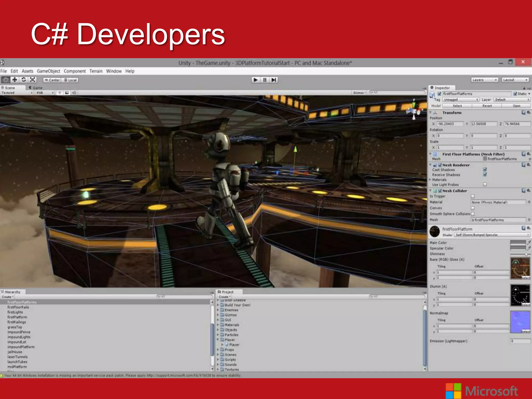Click the Create button in Hierarchy panel
This screenshot has width=532, height=399.
pyautogui.click(x=8, y=297)
